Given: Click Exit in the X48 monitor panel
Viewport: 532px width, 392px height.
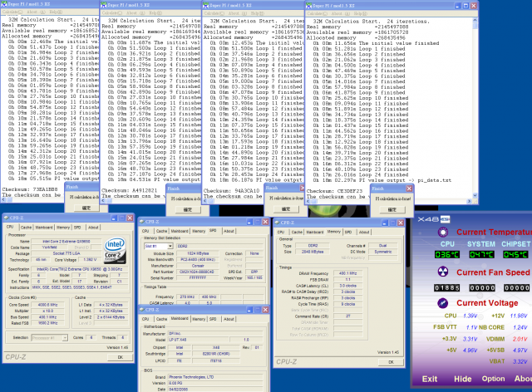Looking at the screenshot, I should 430,379.
